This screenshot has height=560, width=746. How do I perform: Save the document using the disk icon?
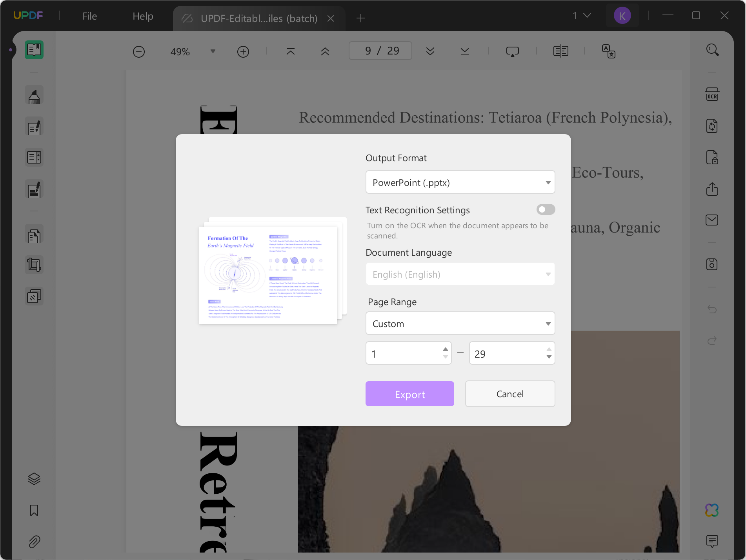(x=713, y=264)
